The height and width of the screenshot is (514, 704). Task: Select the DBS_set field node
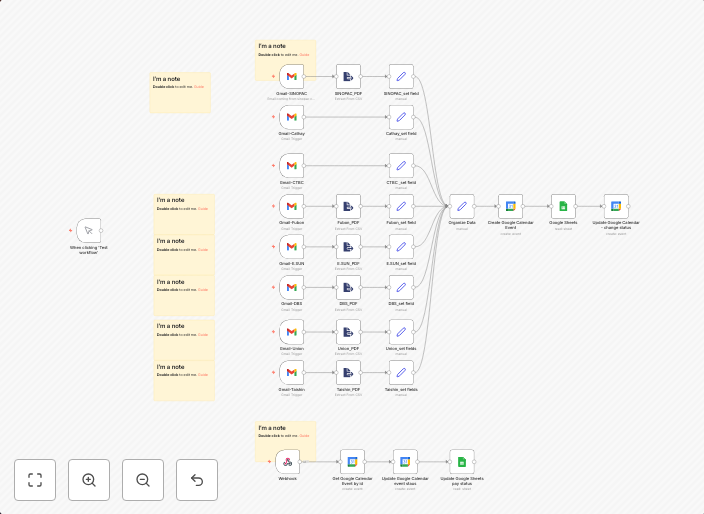coord(401,288)
